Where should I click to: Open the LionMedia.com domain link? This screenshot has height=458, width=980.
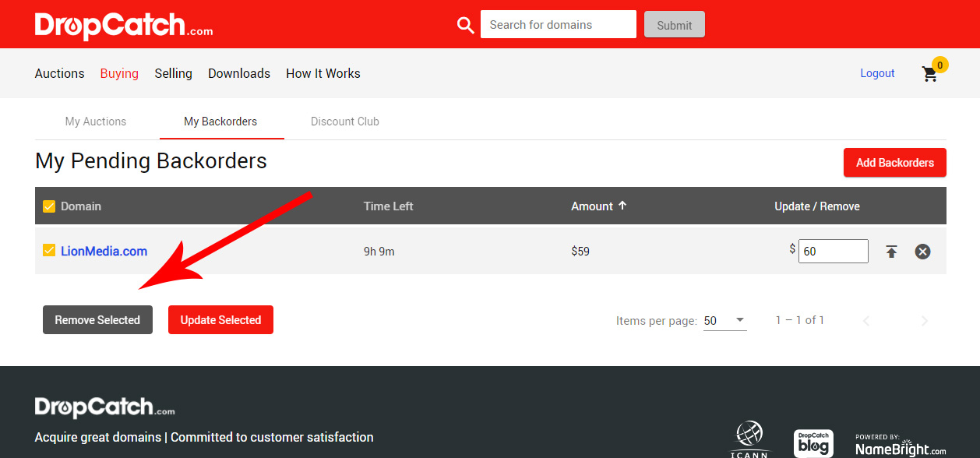coord(104,251)
